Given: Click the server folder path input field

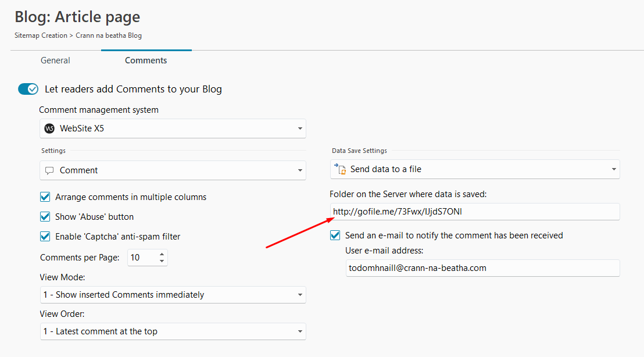Looking at the screenshot, I should [474, 212].
